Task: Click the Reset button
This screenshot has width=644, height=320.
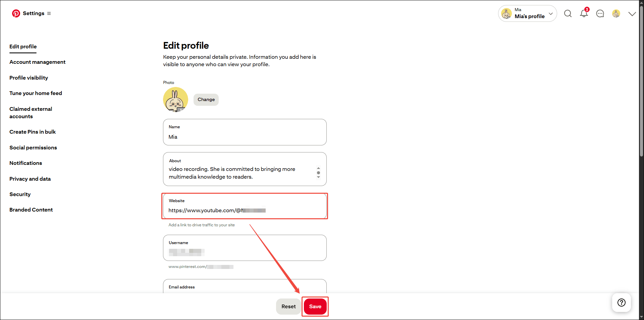Action: 288,307
